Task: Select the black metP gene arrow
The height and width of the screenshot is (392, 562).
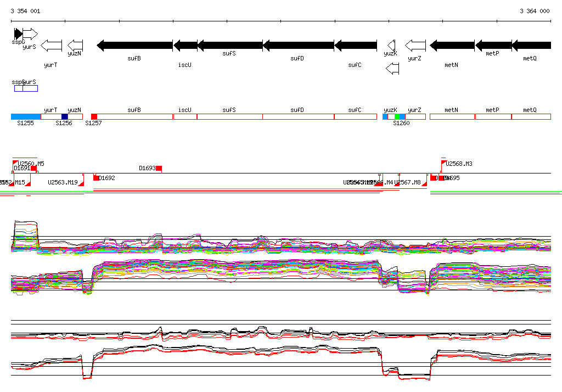Action: [493, 46]
